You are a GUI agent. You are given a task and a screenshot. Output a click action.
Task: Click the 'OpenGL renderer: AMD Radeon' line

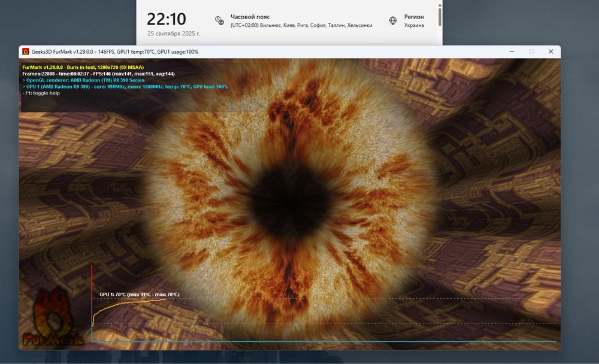coord(83,80)
